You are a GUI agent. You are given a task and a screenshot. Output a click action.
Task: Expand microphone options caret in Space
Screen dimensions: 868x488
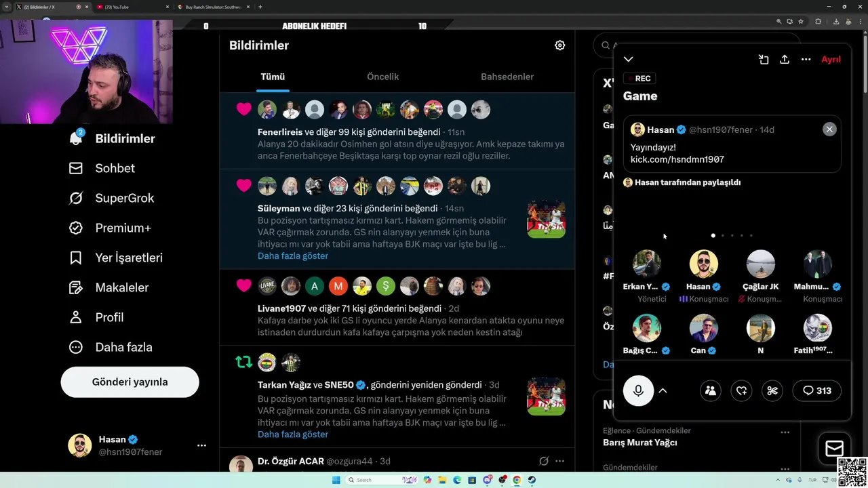click(663, 390)
